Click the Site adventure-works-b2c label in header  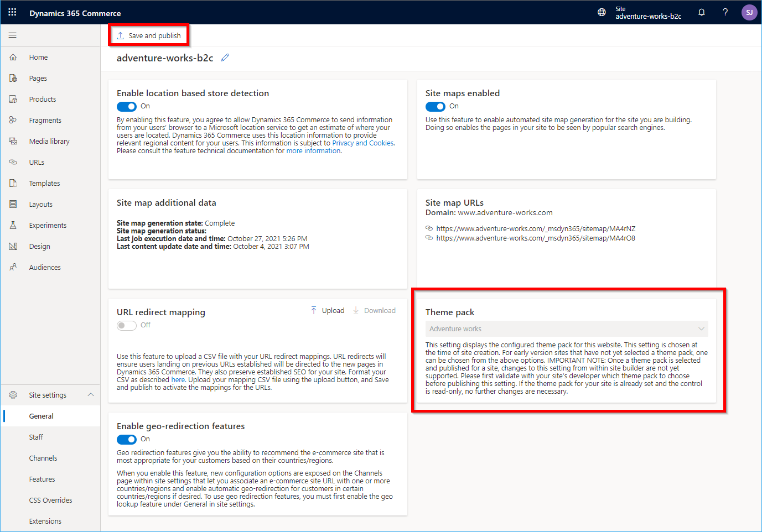tap(649, 13)
